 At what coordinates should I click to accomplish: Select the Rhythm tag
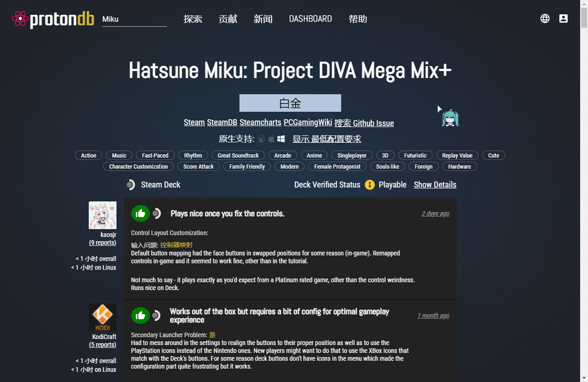193,156
